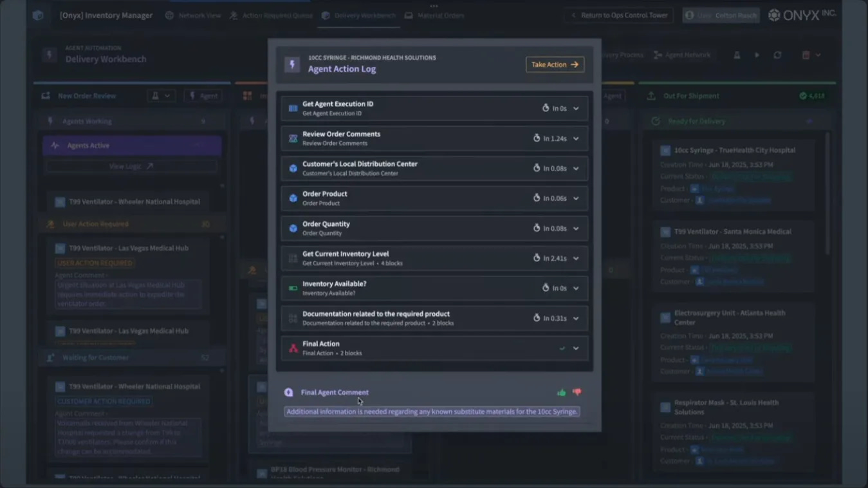The image size is (868, 488).
Task: Expand the Inventory Available? step
Action: (x=576, y=288)
